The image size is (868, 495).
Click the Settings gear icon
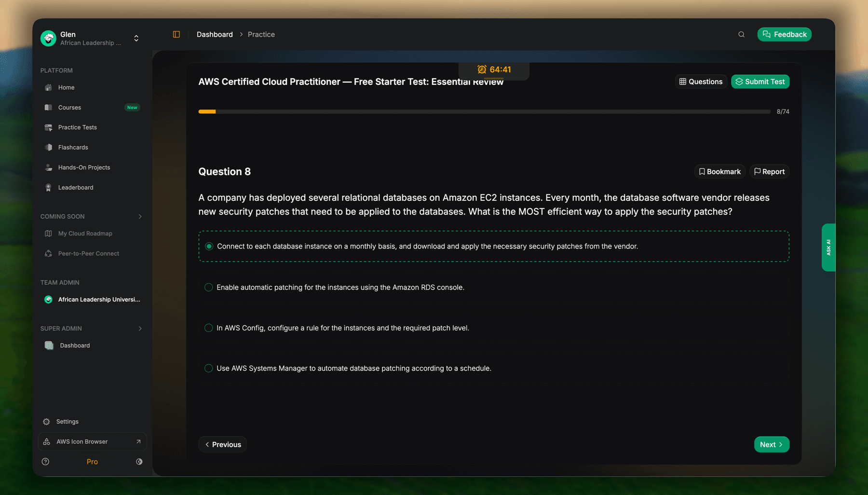(x=46, y=422)
